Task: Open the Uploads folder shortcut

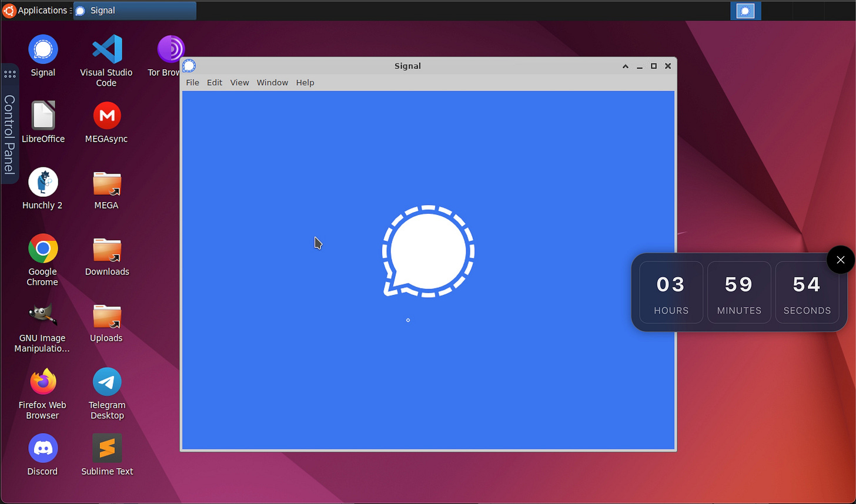Action: point(106,315)
